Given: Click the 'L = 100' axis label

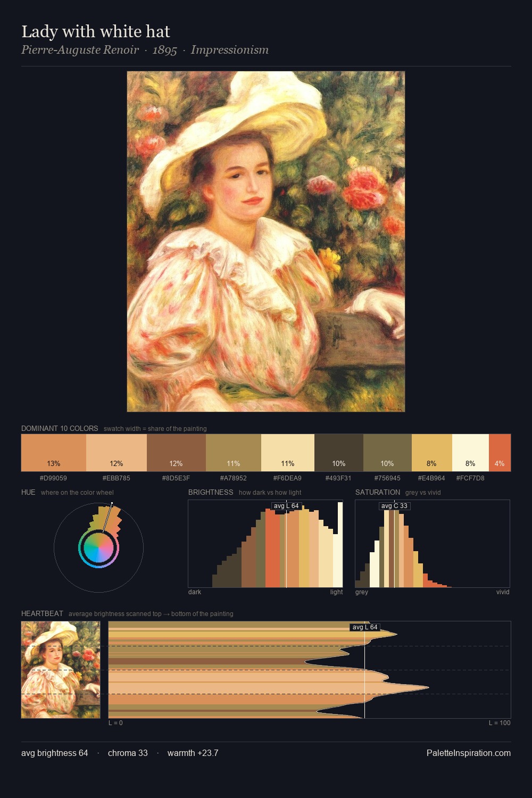Looking at the screenshot, I should pyautogui.click(x=500, y=723).
